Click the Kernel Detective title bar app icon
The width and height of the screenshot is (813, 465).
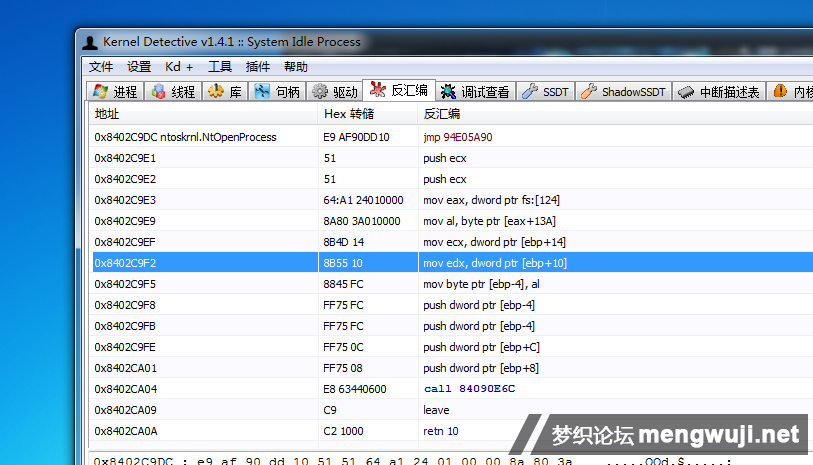(90, 43)
